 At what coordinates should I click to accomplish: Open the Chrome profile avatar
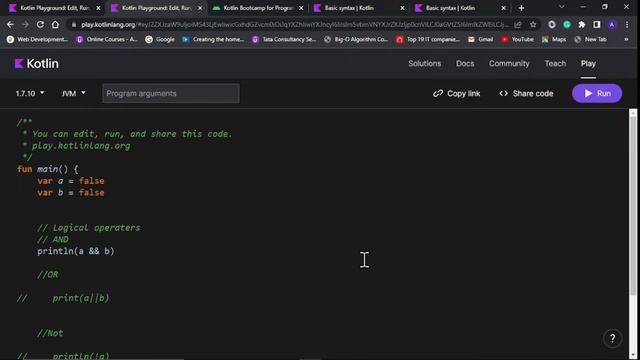[x=612, y=24]
